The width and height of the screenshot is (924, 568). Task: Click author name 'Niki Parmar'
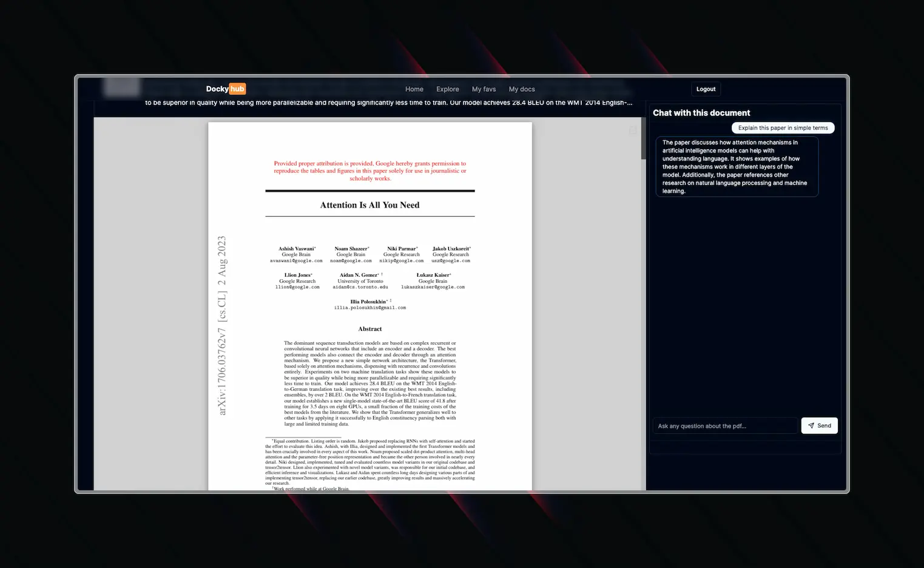pos(402,249)
